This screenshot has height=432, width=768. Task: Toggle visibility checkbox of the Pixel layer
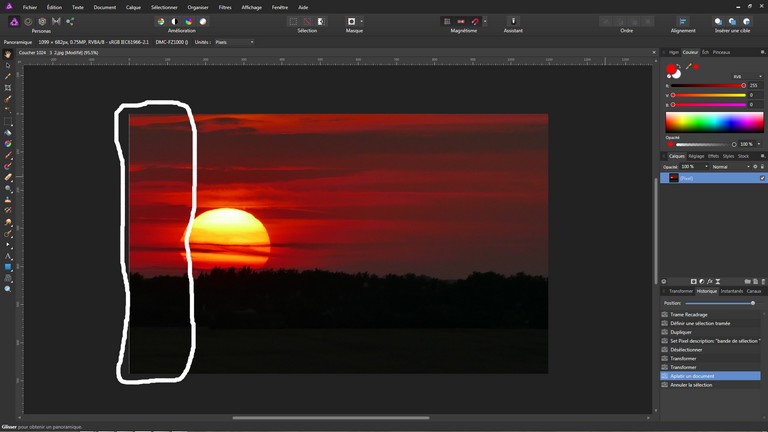click(x=763, y=178)
